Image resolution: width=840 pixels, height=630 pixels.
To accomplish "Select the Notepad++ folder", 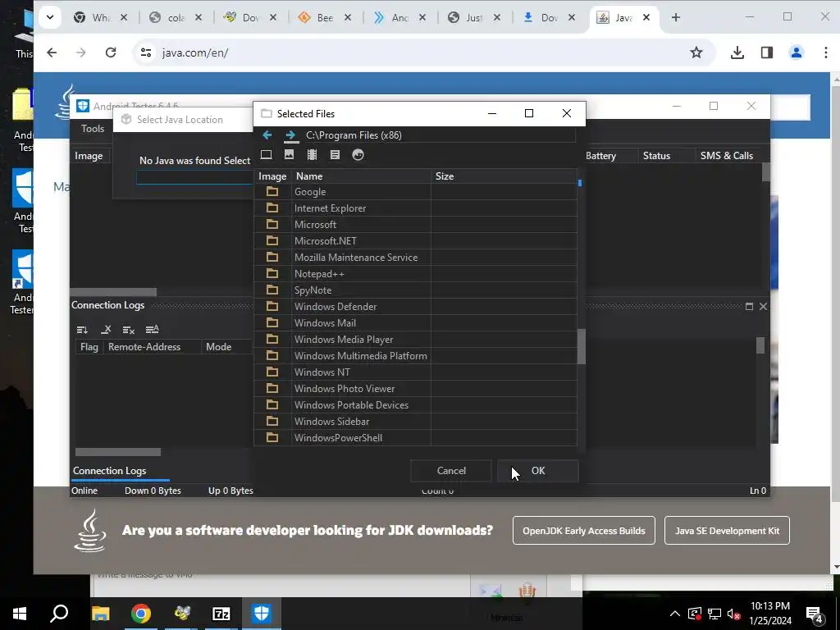I will [415, 274].
